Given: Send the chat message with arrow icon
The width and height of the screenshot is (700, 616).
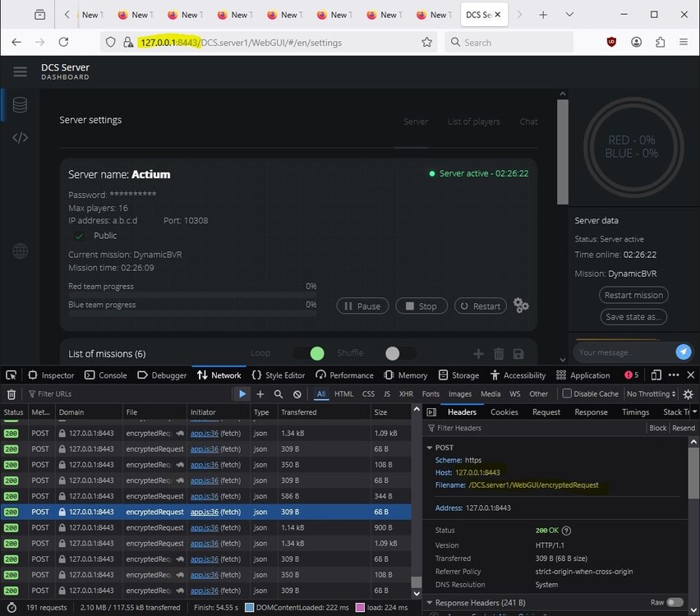Looking at the screenshot, I should (683, 352).
